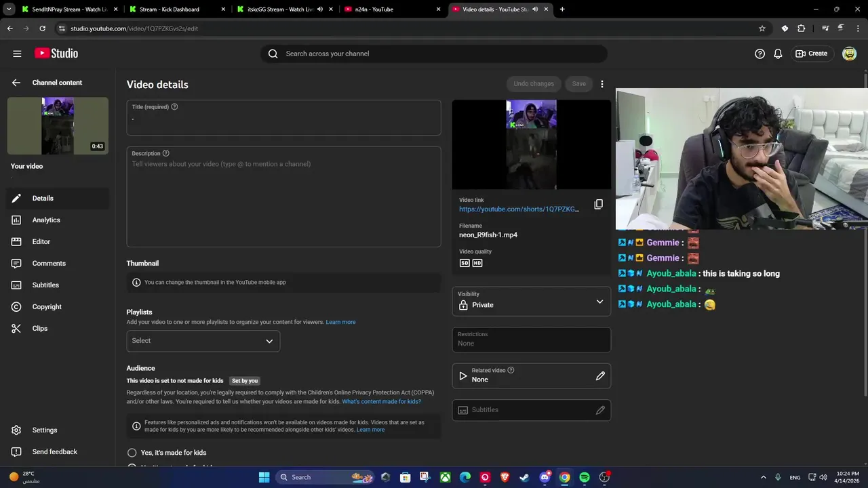868x488 pixels.
Task: Open Spotify from the taskbar
Action: pos(585,477)
